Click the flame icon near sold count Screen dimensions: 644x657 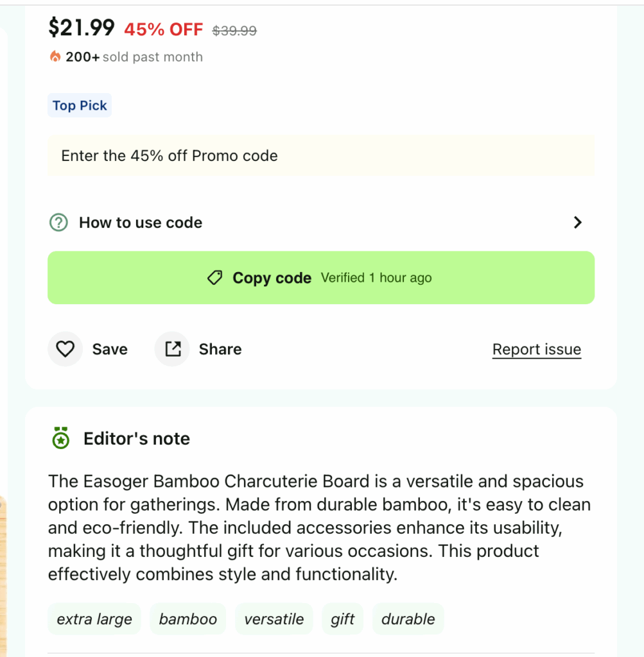tap(55, 57)
